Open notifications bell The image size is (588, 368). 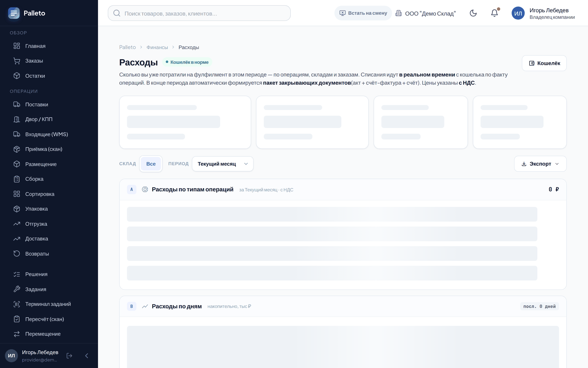[x=495, y=13]
